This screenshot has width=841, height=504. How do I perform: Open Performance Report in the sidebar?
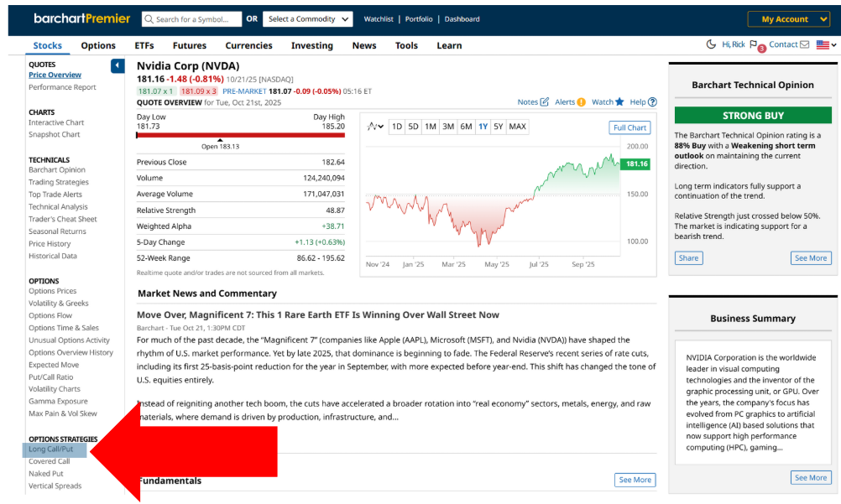coord(62,87)
